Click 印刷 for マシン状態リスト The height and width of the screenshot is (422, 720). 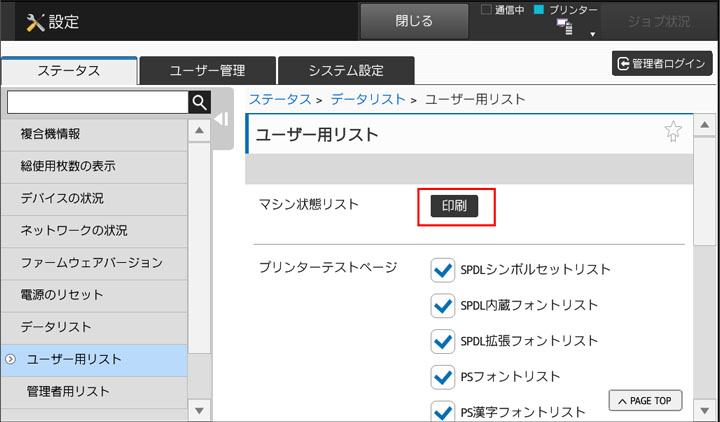point(455,206)
